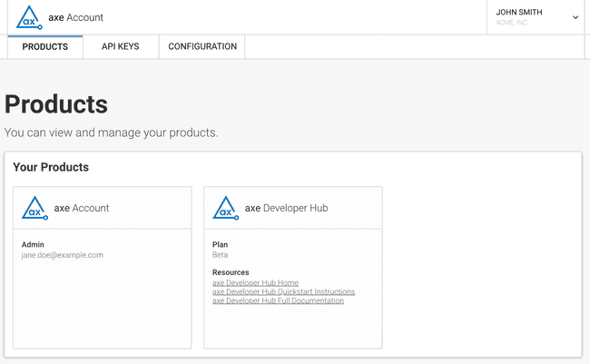This screenshot has height=364, width=590.
Task: Click the Beta plan value
Action: 220,255
